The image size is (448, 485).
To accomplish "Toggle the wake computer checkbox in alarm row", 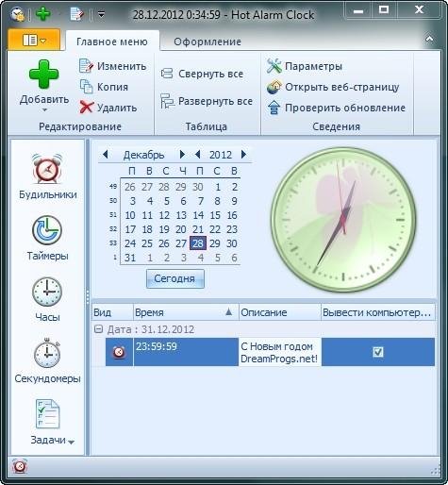I will tap(378, 352).
